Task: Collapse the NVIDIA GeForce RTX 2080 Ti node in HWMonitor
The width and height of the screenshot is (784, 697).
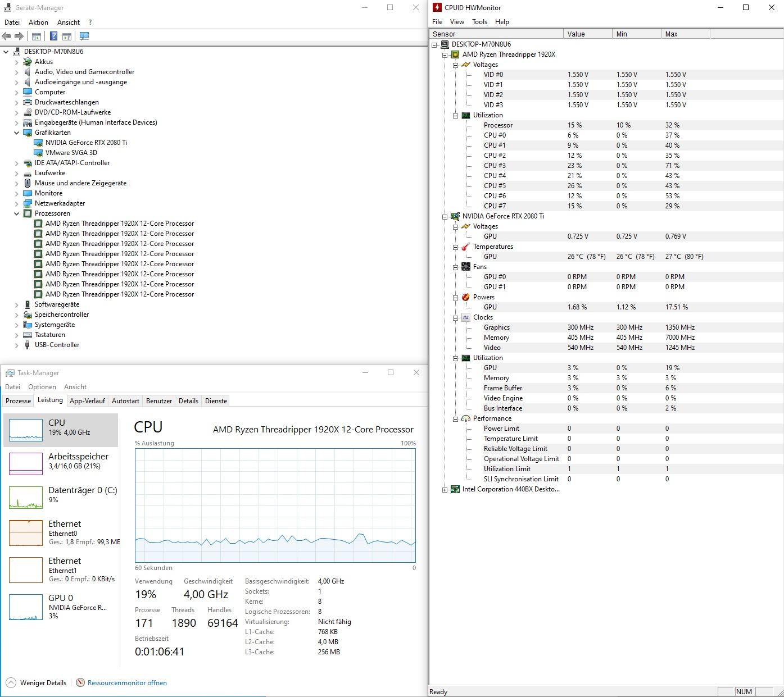Action: coord(445,217)
